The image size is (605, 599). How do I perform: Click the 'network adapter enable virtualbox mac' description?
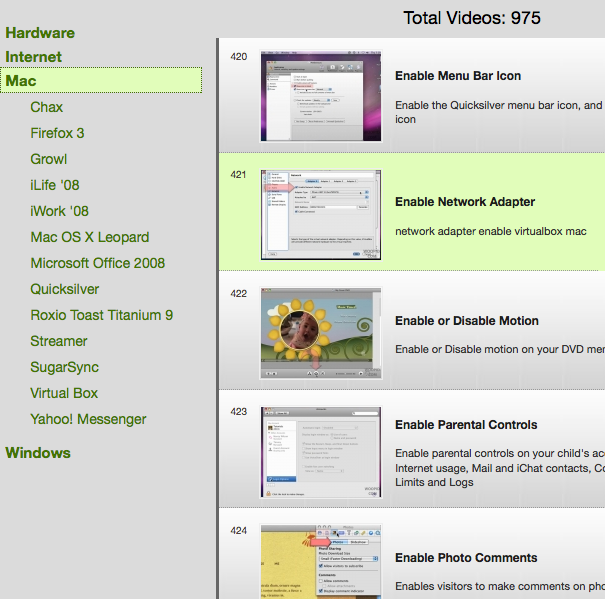[x=491, y=231]
